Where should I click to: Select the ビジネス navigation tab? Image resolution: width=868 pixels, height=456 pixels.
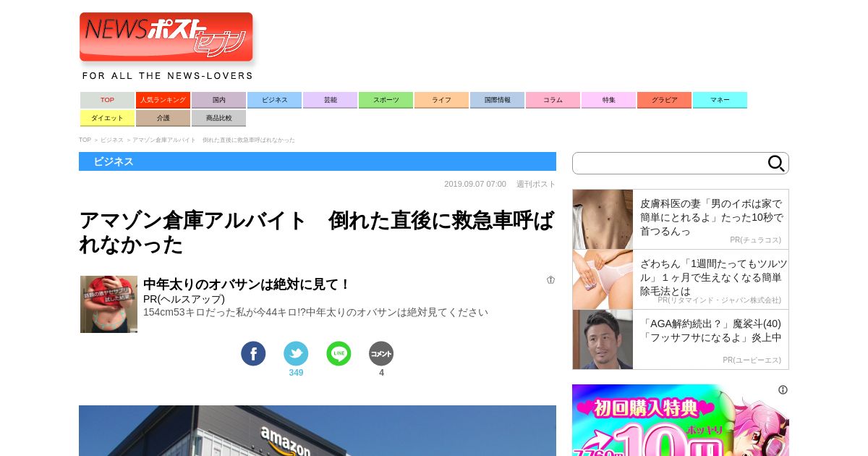click(274, 100)
